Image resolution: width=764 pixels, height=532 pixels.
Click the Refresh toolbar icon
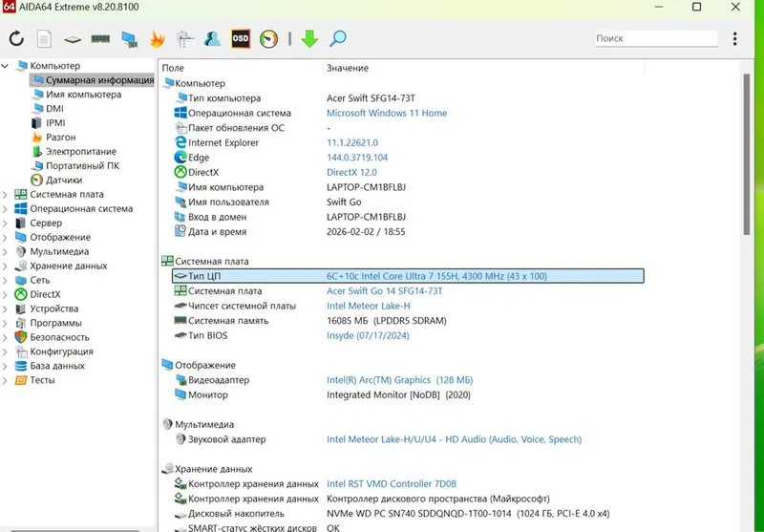16,38
